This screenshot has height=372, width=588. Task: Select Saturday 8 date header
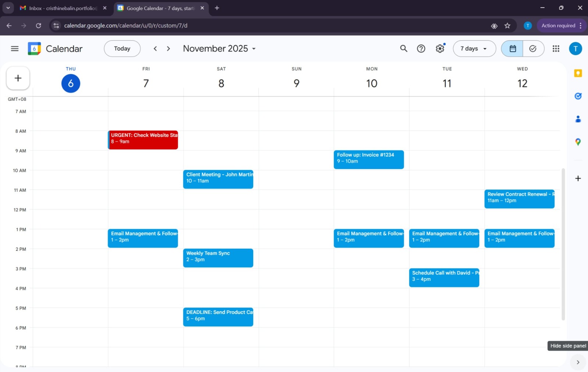point(221,83)
